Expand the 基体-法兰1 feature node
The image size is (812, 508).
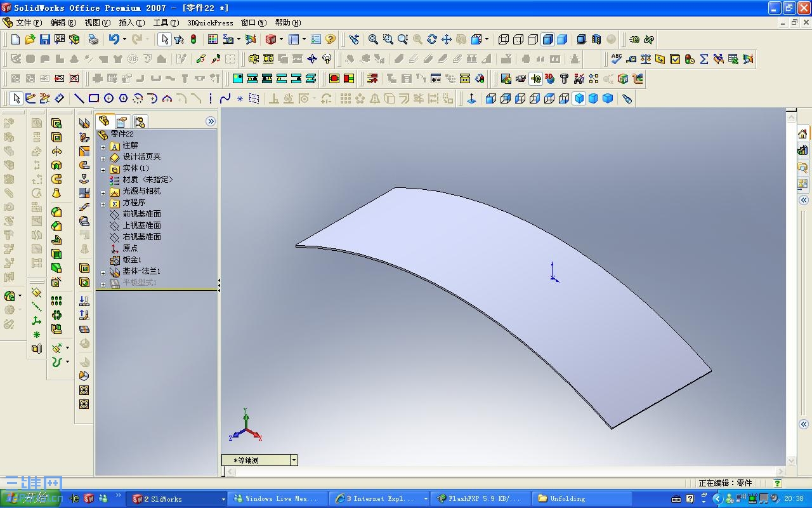[103, 272]
